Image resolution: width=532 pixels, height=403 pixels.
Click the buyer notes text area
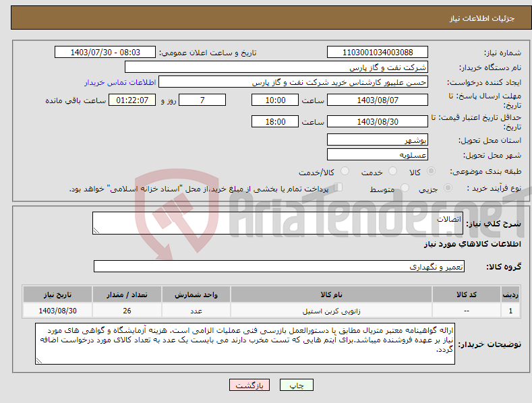tap(245, 344)
